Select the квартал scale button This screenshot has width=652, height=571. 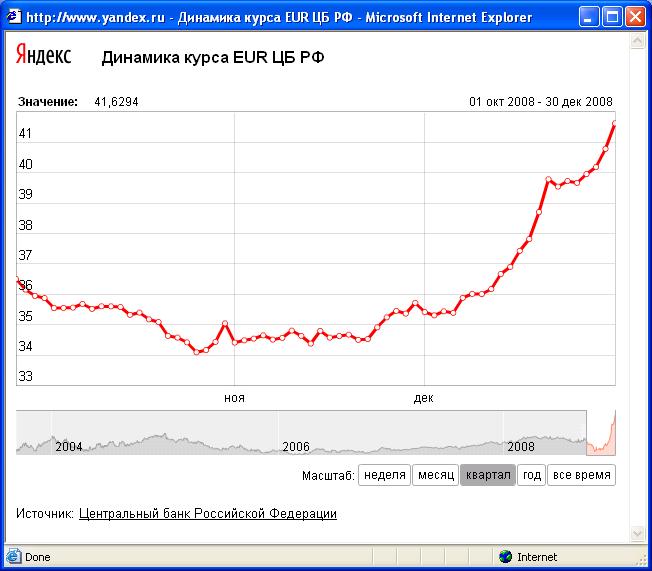click(488, 475)
